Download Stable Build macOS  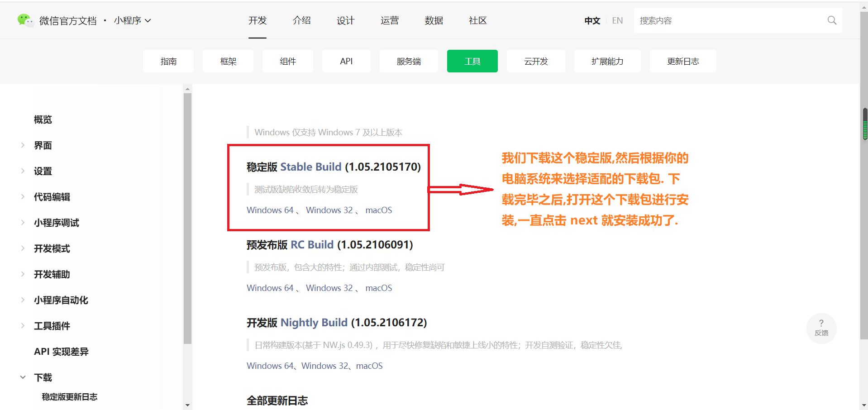379,210
